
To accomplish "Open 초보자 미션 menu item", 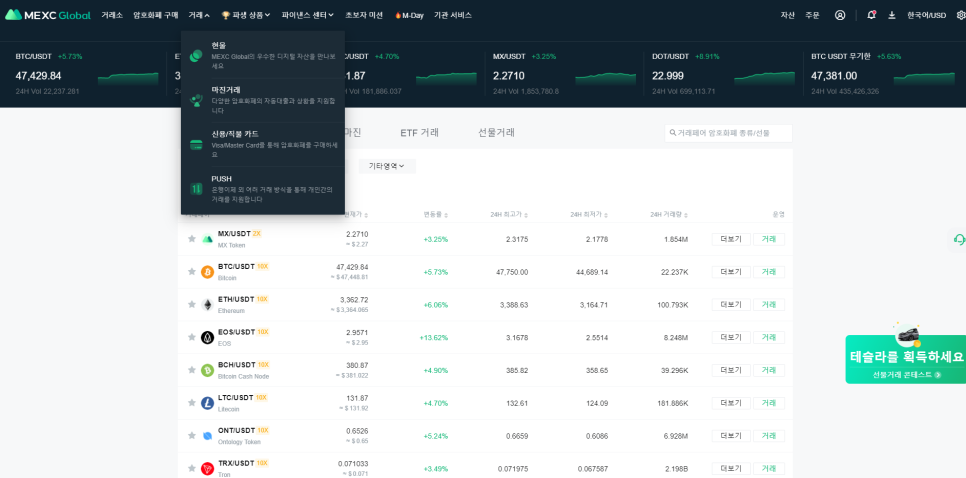I will coord(364,15).
